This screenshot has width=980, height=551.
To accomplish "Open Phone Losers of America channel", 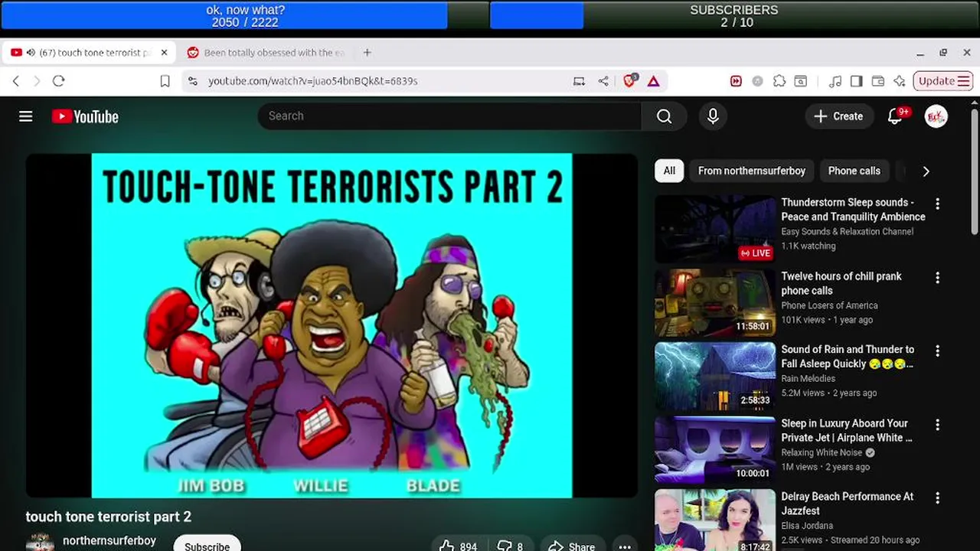I will (x=829, y=305).
